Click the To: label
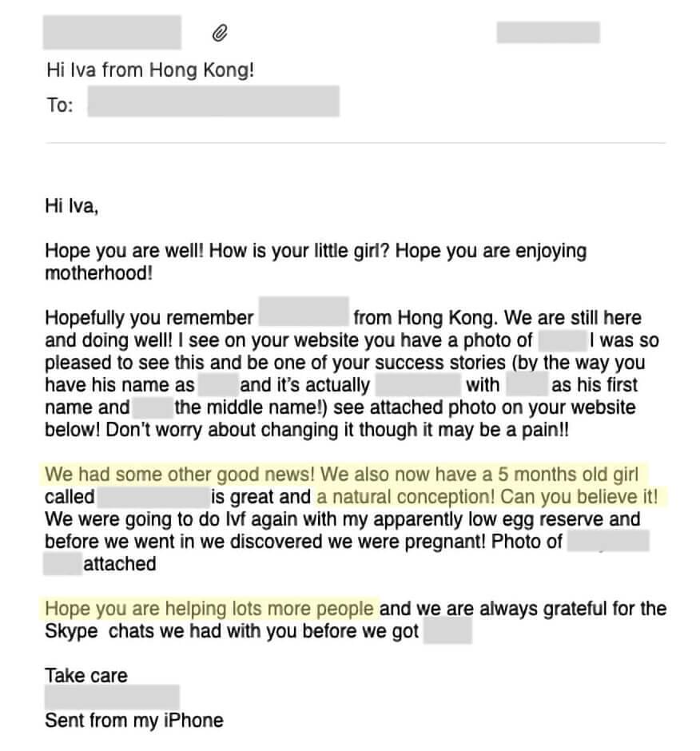This screenshot has height=751, width=700. [60, 105]
